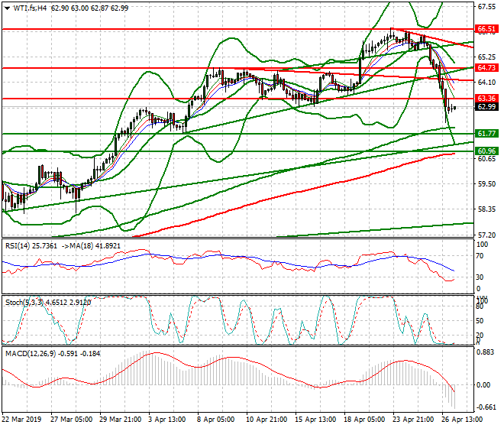Click the 22 Mar 2019 date label
This screenshot has height=428, width=504.
pyautogui.click(x=22, y=420)
